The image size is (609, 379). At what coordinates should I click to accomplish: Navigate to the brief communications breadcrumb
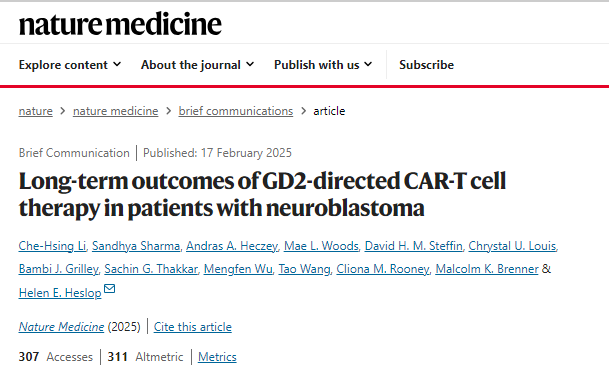[236, 111]
